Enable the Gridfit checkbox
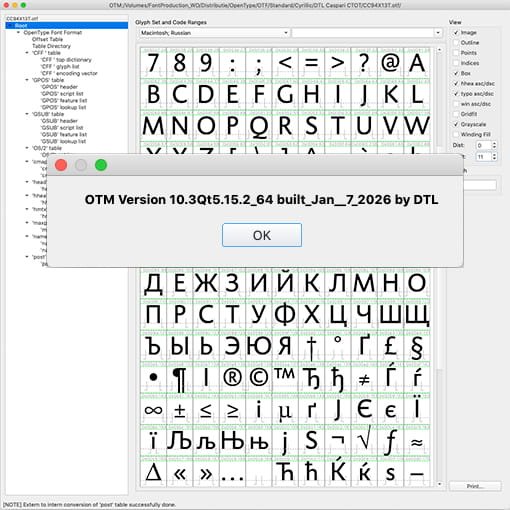 456,114
